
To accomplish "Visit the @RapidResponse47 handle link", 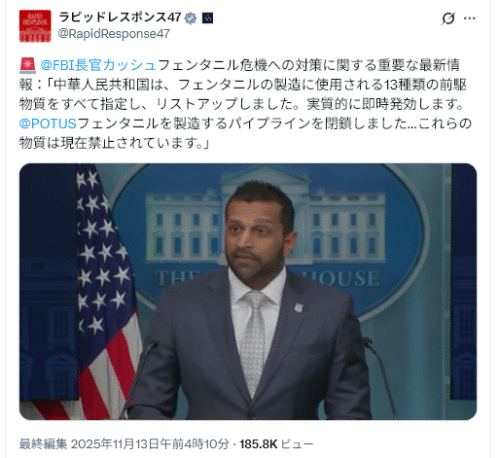I will point(114,34).
